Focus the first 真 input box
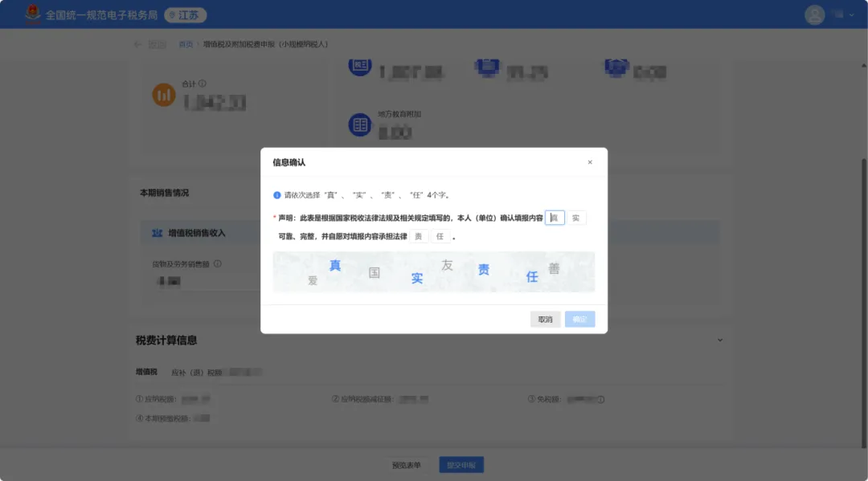 pyautogui.click(x=555, y=218)
